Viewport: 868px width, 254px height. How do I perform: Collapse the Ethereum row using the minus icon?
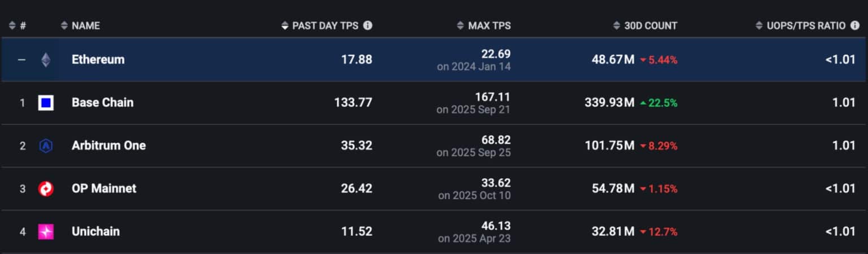(x=21, y=59)
